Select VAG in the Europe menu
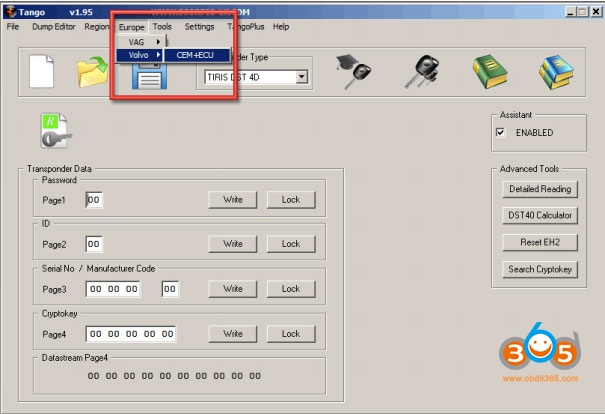Image resolution: width=605 pixels, height=414 pixels. (139, 42)
